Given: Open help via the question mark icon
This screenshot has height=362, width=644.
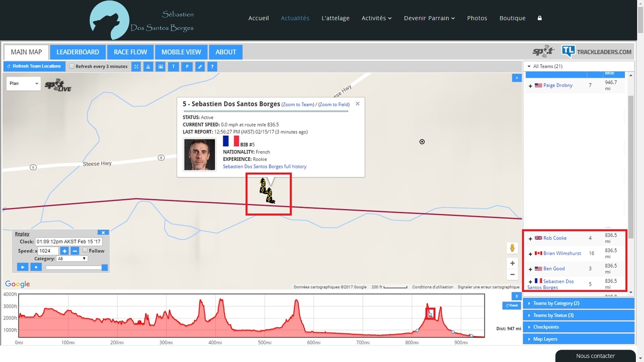Looking at the screenshot, I should point(213,67).
